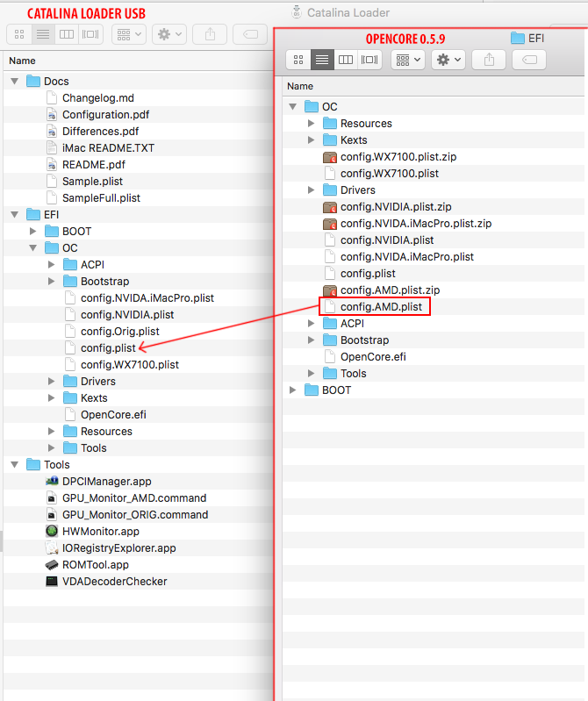Expand Kexts folder in left window
This screenshot has height=701, width=588.
[x=51, y=398]
